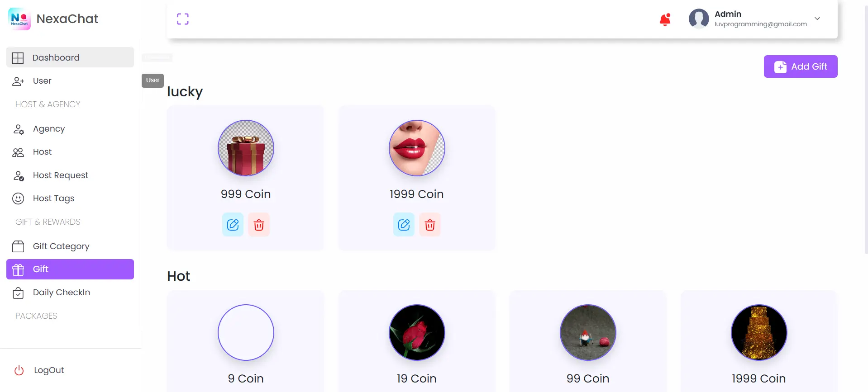Image resolution: width=868 pixels, height=392 pixels.
Task: Click the delete icon on the 1999 Coin lucky gift
Action: (x=429, y=224)
